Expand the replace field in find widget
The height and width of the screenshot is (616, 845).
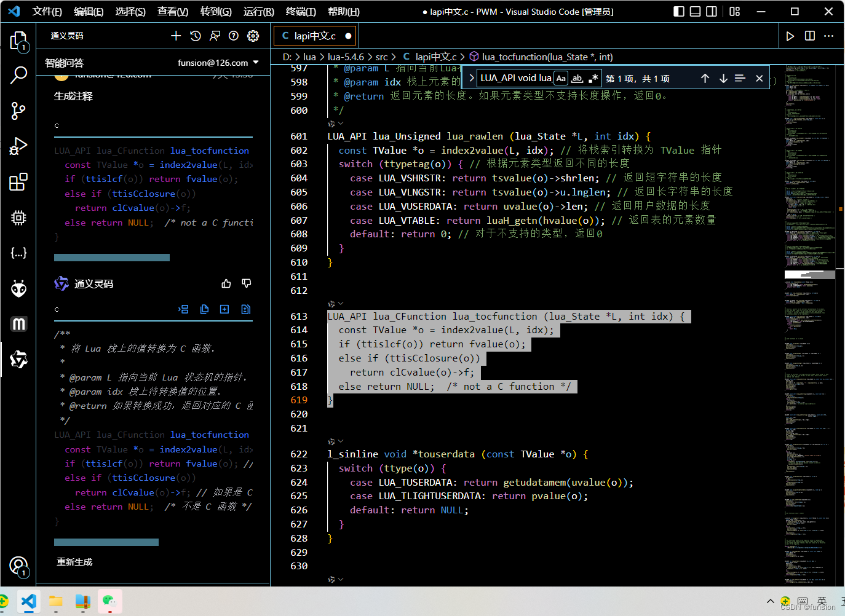click(x=471, y=78)
